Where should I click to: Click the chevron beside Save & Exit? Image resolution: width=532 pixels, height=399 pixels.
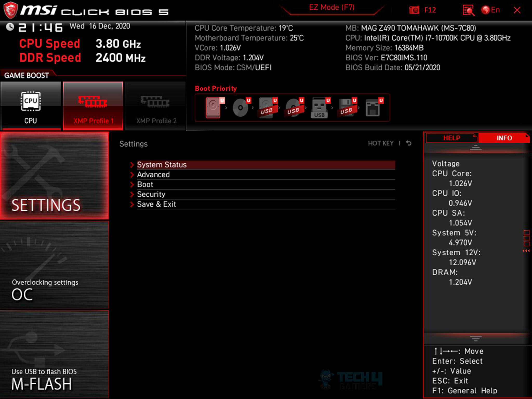[132, 204]
